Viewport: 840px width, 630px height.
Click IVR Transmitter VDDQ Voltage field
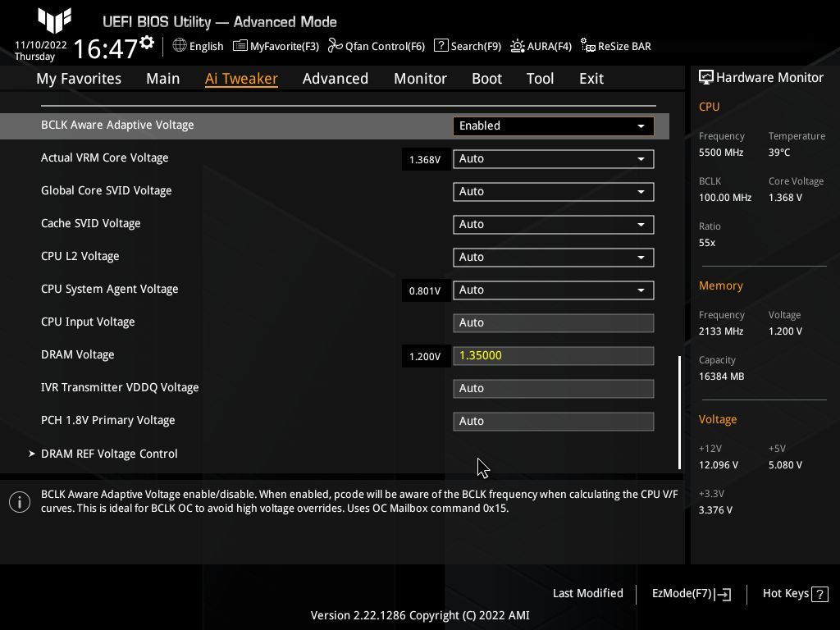[554, 388]
